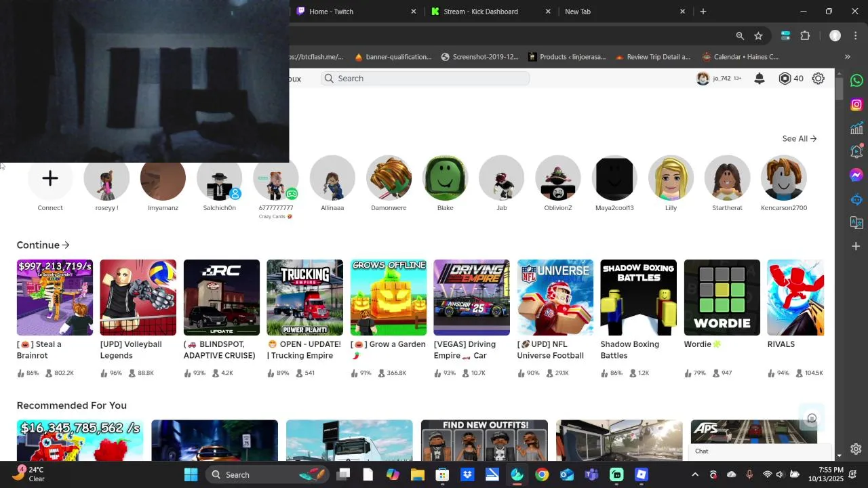Viewport: 868px width, 488px height.
Task: Open friend roseyy ! avatar
Action: [106, 178]
